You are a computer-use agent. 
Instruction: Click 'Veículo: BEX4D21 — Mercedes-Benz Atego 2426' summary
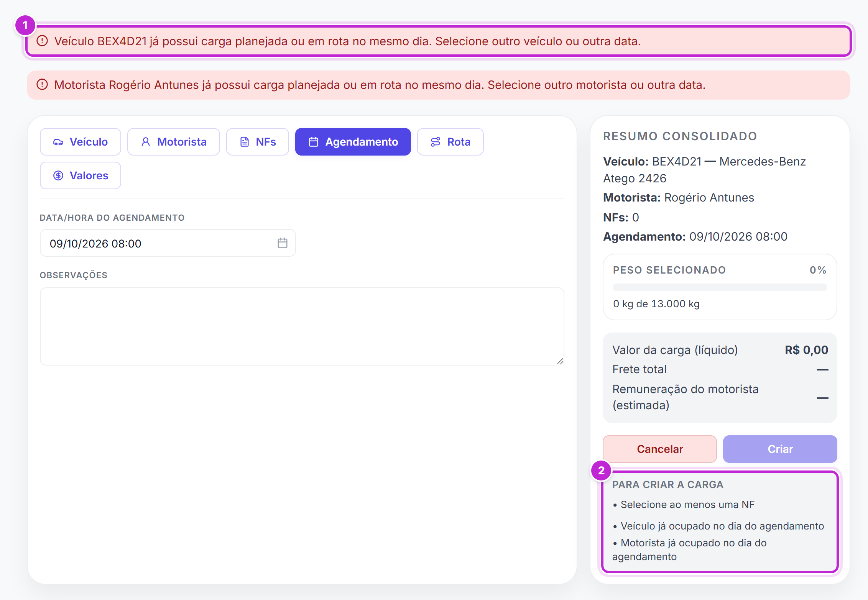705,170
